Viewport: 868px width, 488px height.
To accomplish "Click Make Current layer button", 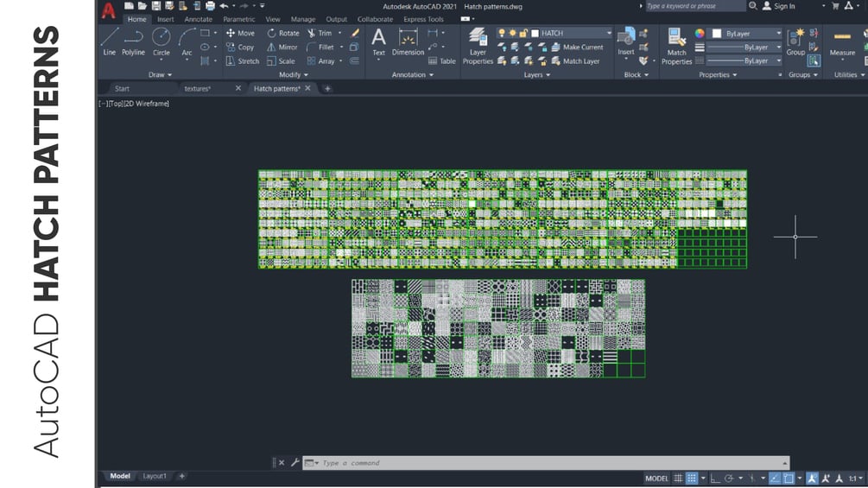I will point(578,47).
